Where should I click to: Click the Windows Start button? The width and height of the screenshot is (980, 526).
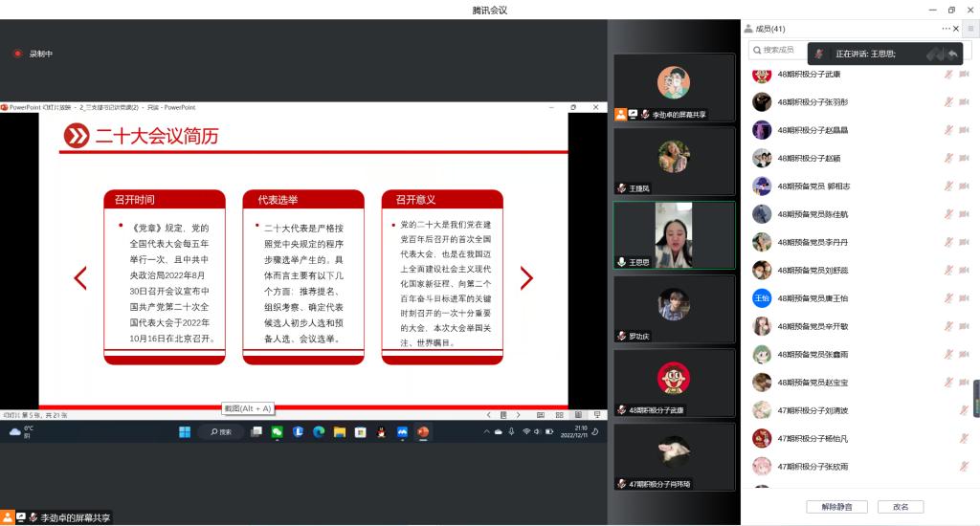tap(184, 432)
